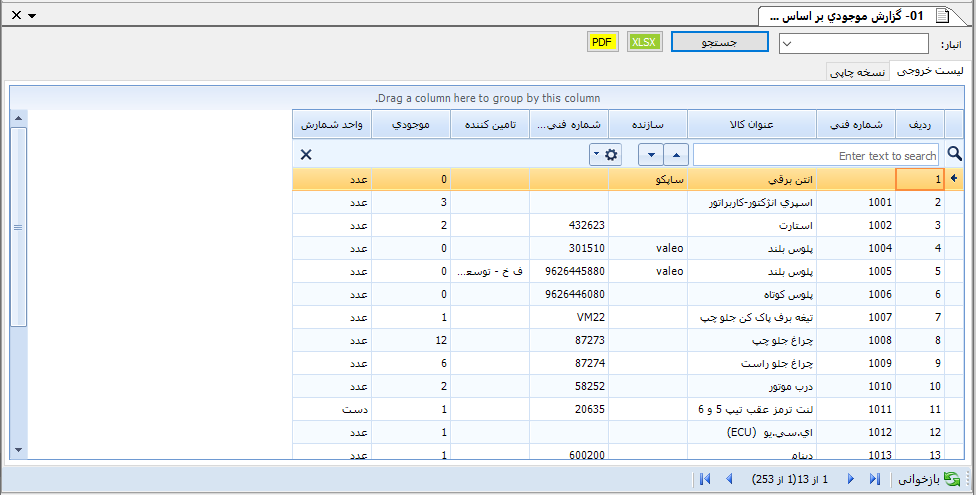Click the grouping panel Drag a column here

[x=487, y=98]
